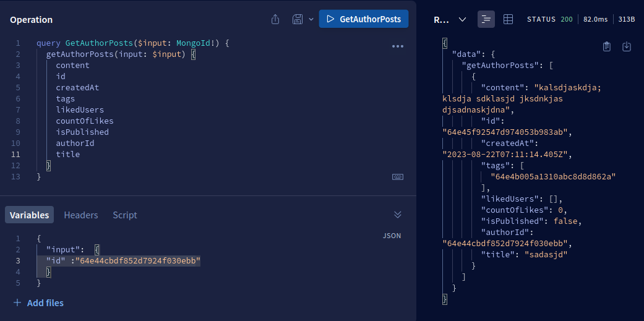The width and height of the screenshot is (644, 321).
Task: Click the tag id "64e4b005a1310abc8d8d862a"
Action: point(554,176)
